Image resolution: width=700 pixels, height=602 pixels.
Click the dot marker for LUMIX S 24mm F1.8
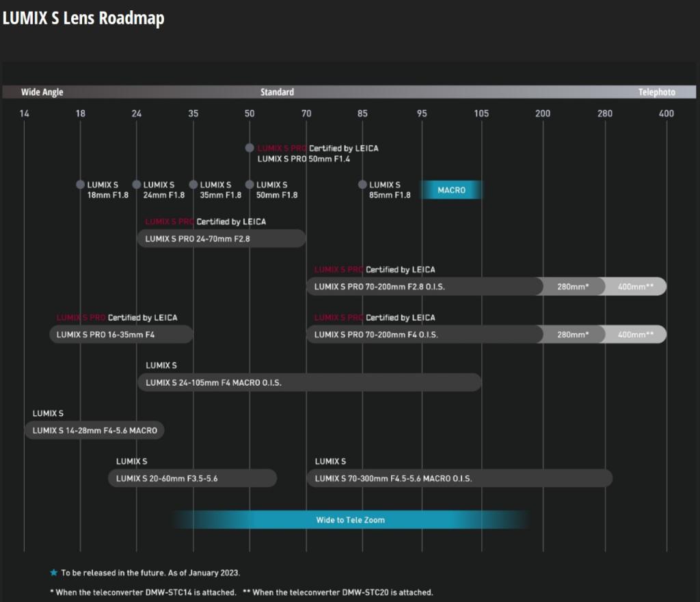tap(137, 185)
